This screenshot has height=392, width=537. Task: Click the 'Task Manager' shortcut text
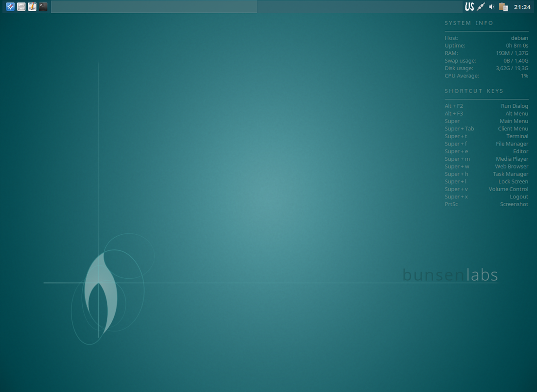[511, 174]
